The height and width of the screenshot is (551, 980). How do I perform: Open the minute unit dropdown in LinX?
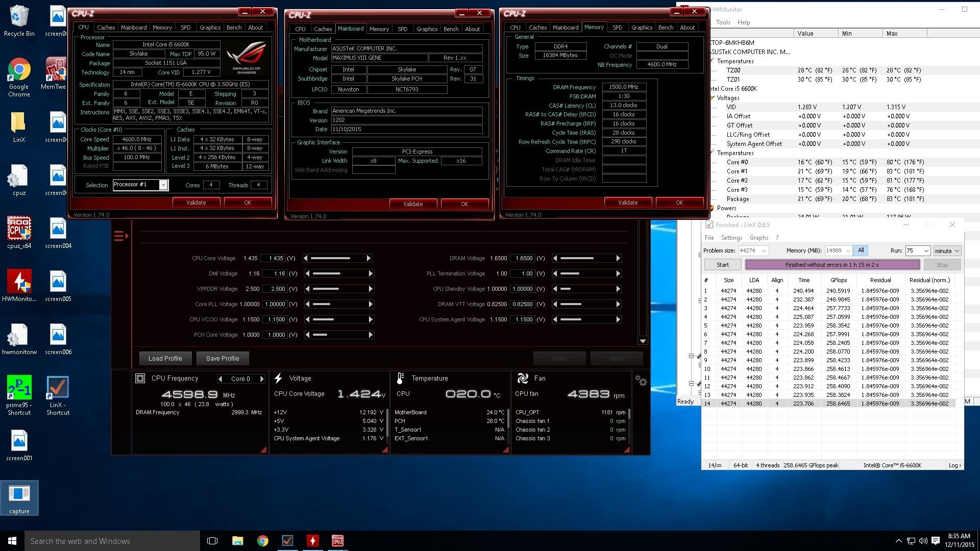[x=947, y=251]
